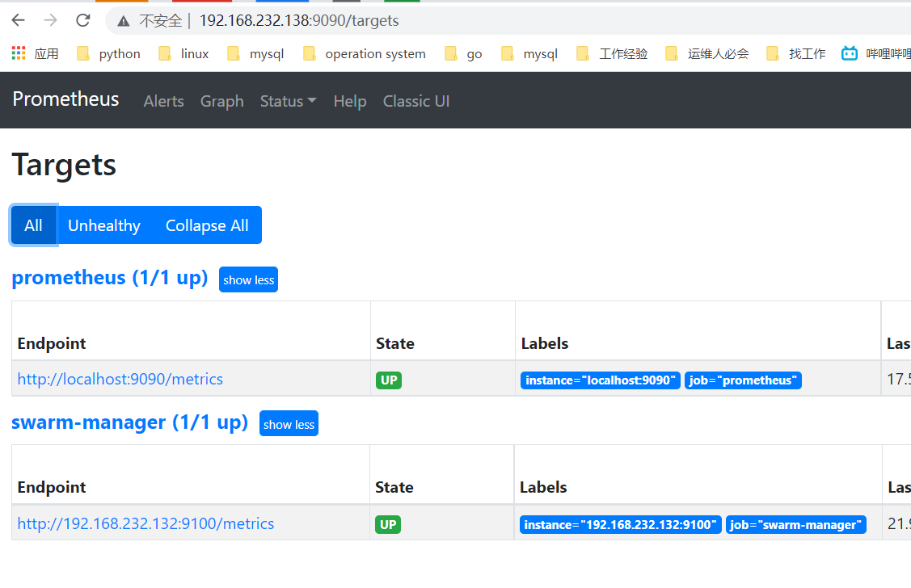Click the swarm-manager (1/1 up) heading link
Viewport: 911px width, 588px height.
tap(129, 422)
